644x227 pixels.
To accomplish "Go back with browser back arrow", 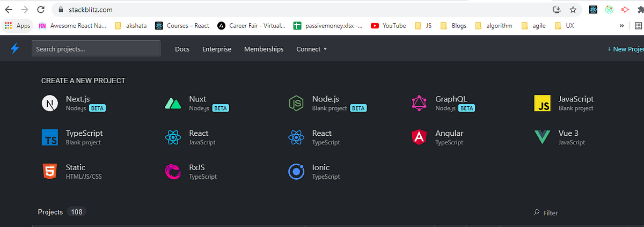I will [8, 10].
